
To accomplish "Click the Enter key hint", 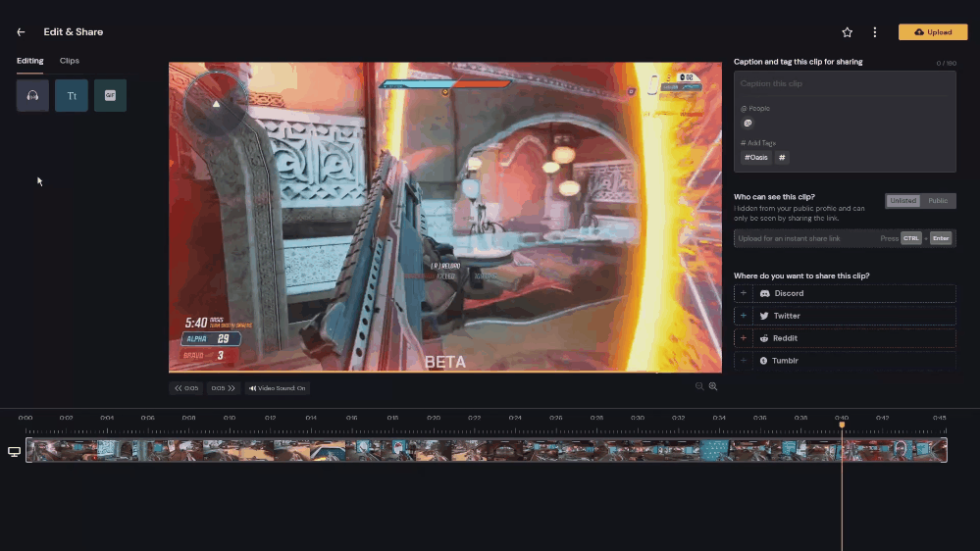I will [x=941, y=238].
